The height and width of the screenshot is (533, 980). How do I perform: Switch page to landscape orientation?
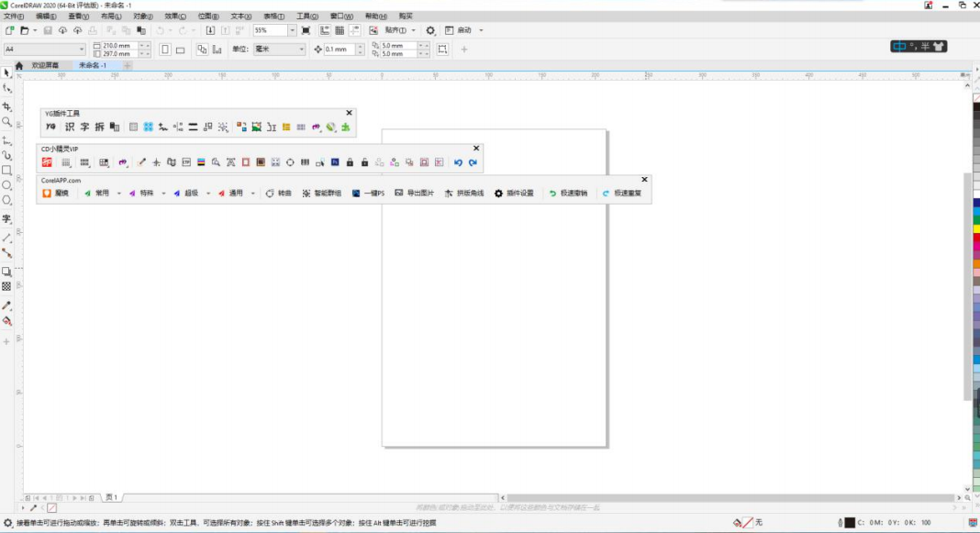click(181, 50)
